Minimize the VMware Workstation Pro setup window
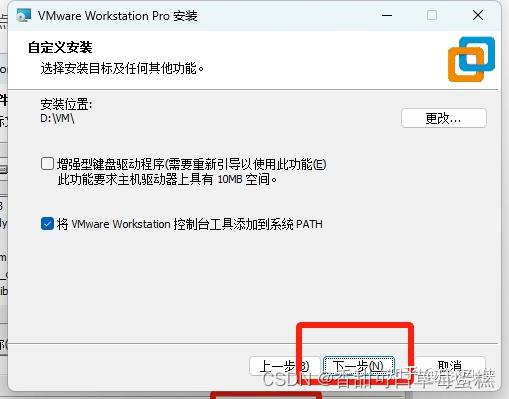509x399 pixels. pyautogui.click(x=387, y=15)
